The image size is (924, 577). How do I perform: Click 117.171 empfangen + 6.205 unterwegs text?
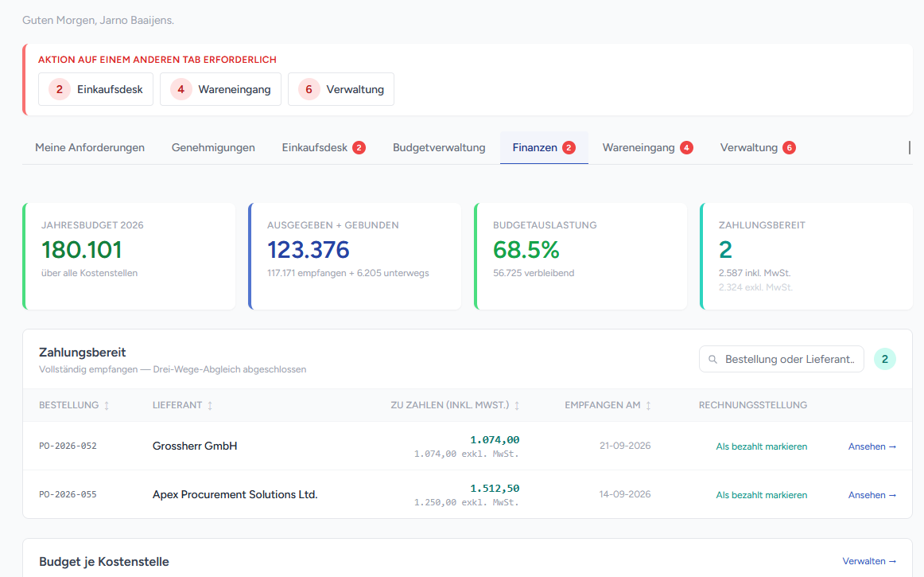point(347,273)
